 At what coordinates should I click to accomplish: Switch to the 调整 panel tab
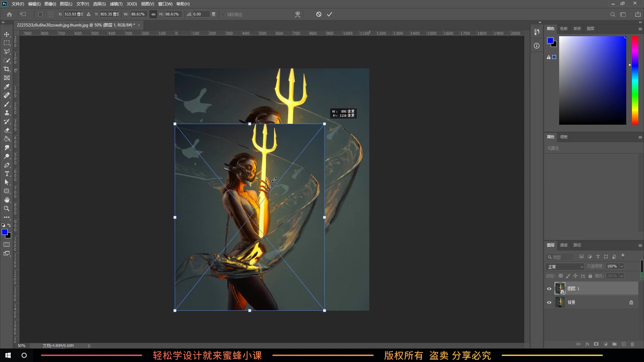coord(564,137)
